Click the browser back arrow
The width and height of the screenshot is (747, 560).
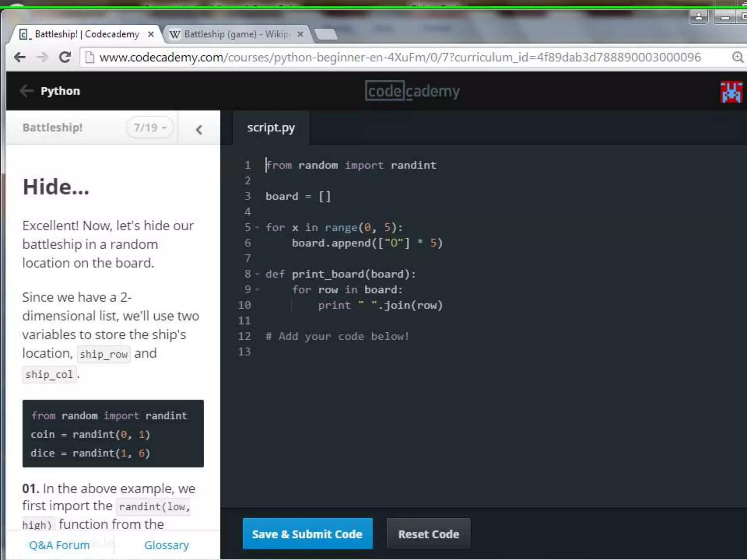pos(20,57)
